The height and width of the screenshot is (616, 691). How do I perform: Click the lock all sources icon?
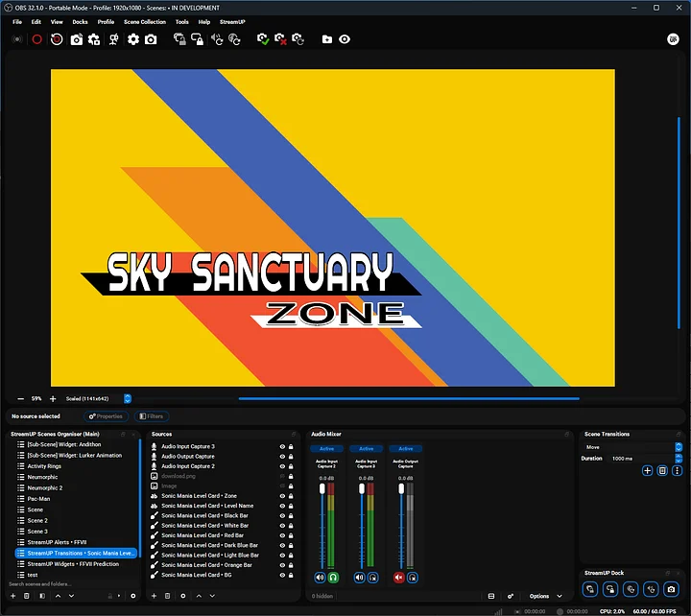click(x=179, y=39)
